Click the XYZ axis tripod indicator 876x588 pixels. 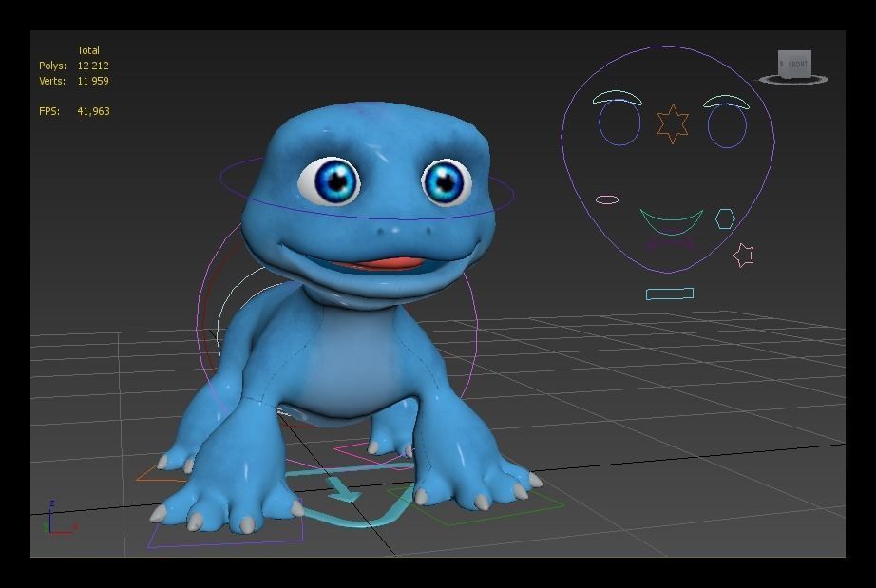[x=60, y=517]
